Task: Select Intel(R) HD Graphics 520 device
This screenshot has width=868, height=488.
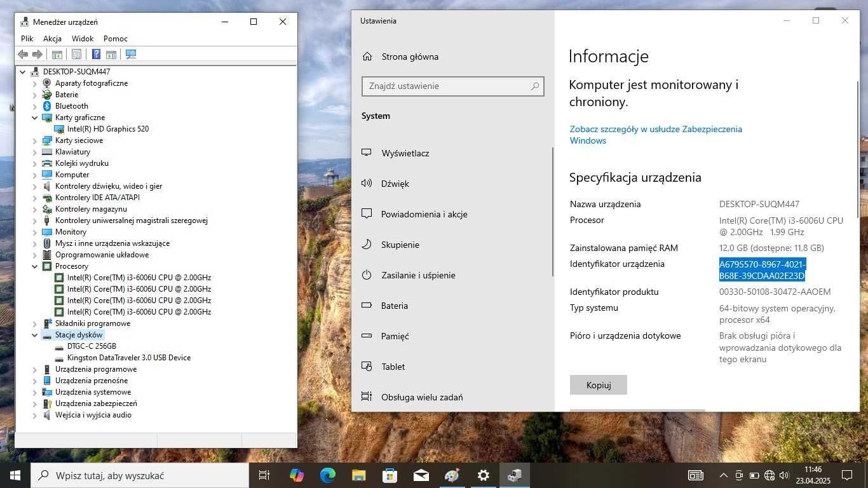Action: pos(107,129)
